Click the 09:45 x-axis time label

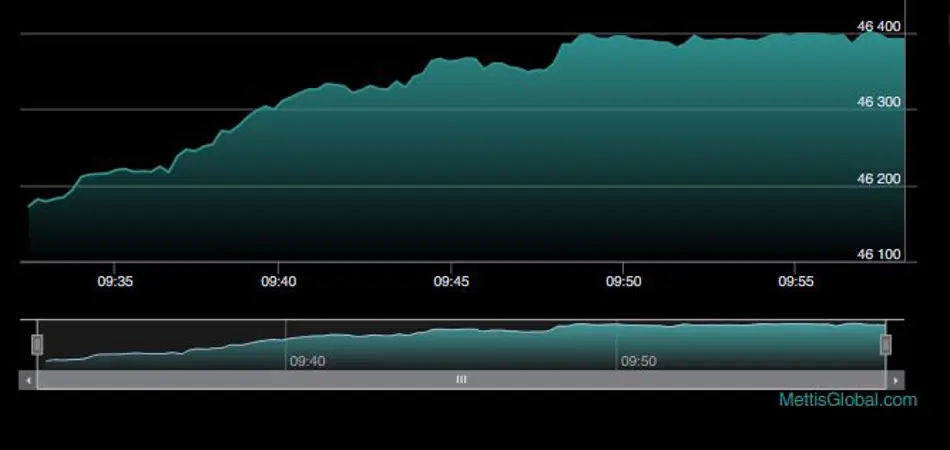coord(451,282)
